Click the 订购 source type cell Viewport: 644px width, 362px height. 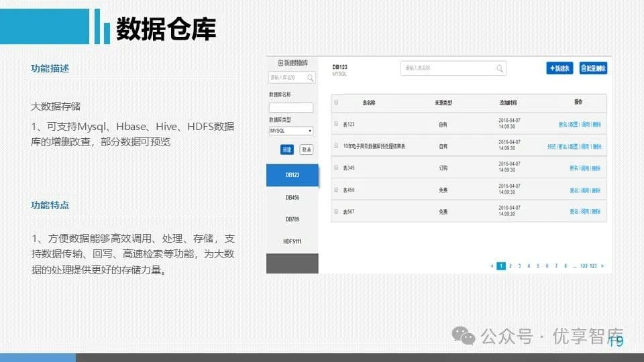point(443,168)
